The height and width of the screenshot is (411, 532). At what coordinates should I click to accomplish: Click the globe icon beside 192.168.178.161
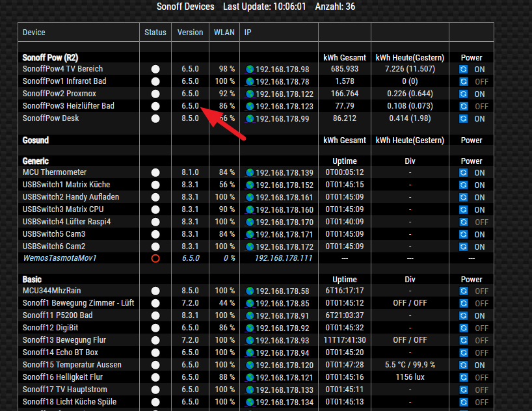click(250, 198)
